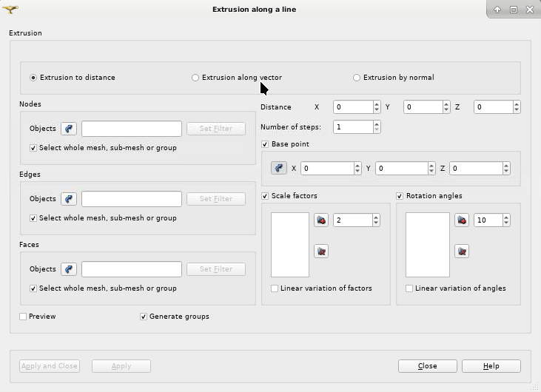Activate the Edges objects selection arrow icon
The height and width of the screenshot is (392, 541).
click(x=69, y=199)
